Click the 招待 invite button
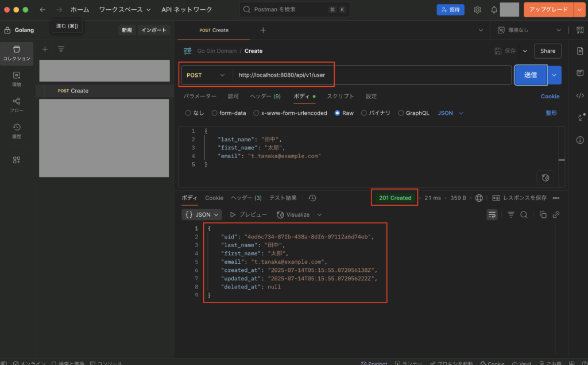The image size is (588, 365). click(450, 10)
